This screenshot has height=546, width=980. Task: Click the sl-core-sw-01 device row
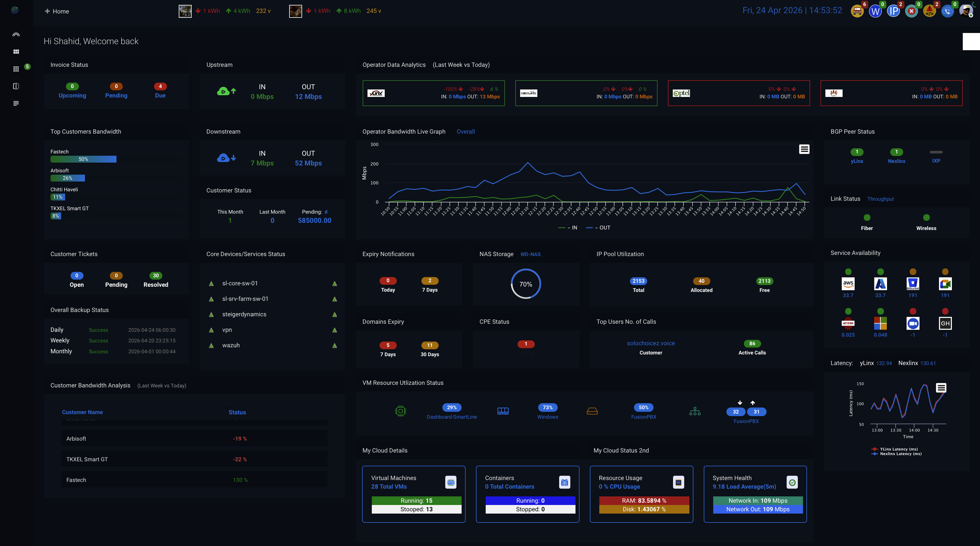272,283
